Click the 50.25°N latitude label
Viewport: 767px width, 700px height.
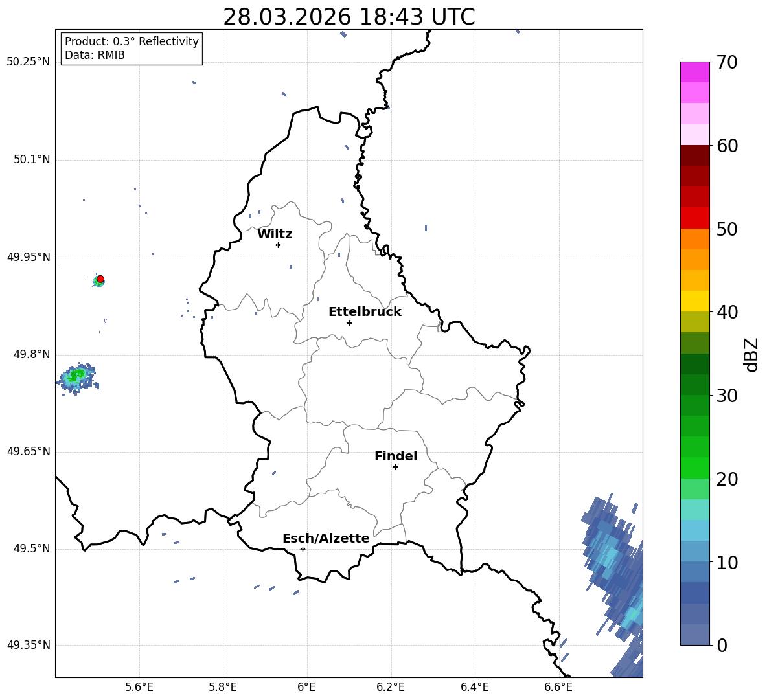(29, 62)
